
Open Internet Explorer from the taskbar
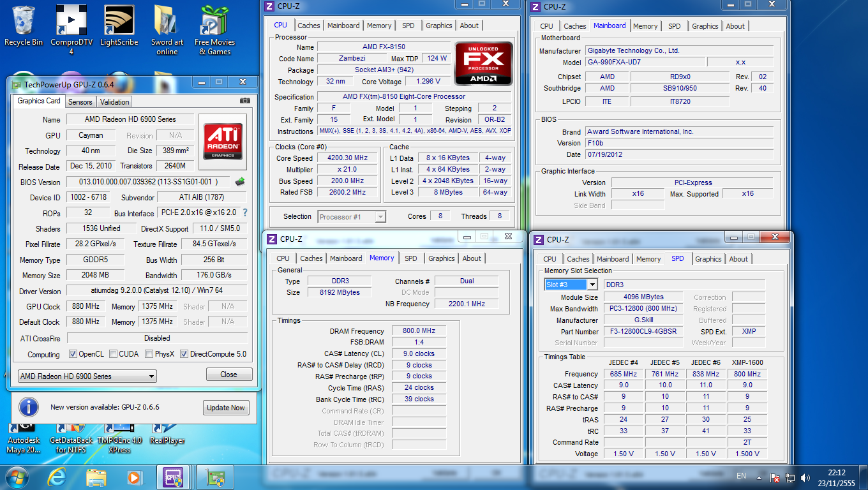[x=58, y=477]
